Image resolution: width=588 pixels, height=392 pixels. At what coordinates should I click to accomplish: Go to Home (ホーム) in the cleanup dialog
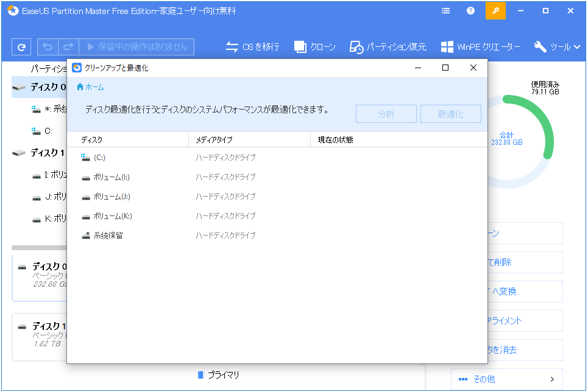tap(90, 87)
